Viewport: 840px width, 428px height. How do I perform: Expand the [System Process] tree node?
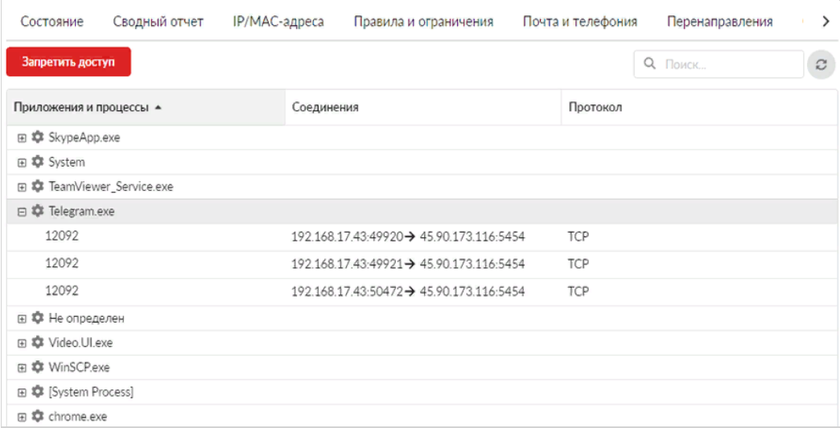22,391
